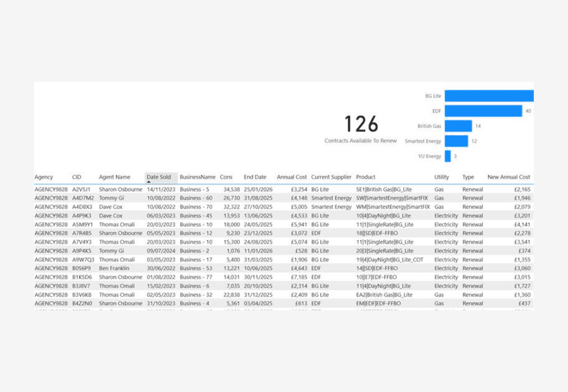Screen dimensions: 568x392
Task: Sort by the Agent Name column header
Action: click(115, 177)
